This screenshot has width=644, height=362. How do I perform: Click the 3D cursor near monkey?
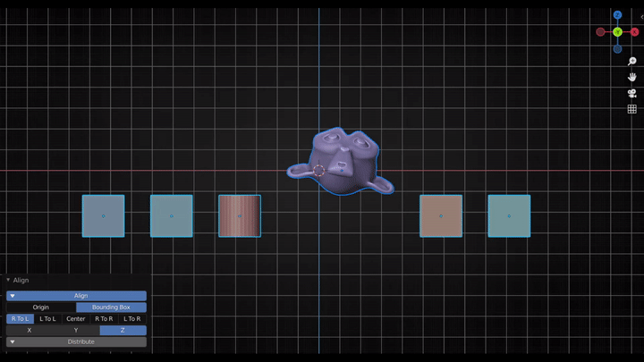318,171
